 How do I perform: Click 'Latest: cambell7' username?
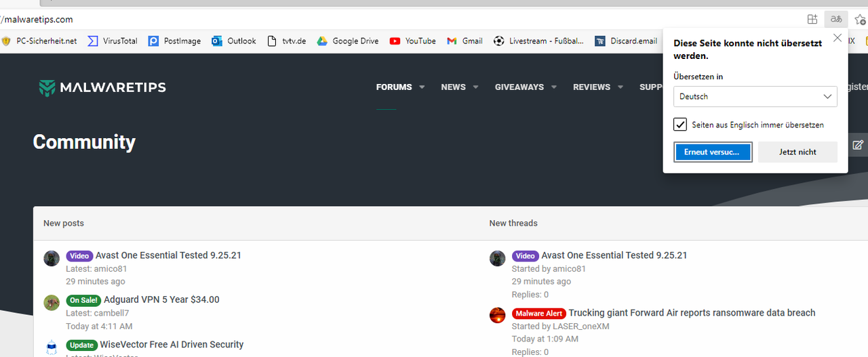111,313
